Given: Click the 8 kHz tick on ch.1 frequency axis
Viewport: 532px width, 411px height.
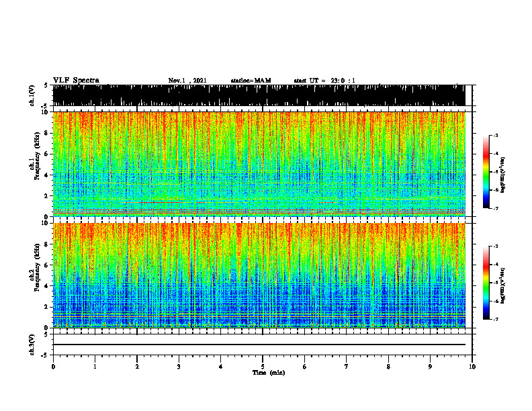Looking at the screenshot, I should [x=47, y=133].
